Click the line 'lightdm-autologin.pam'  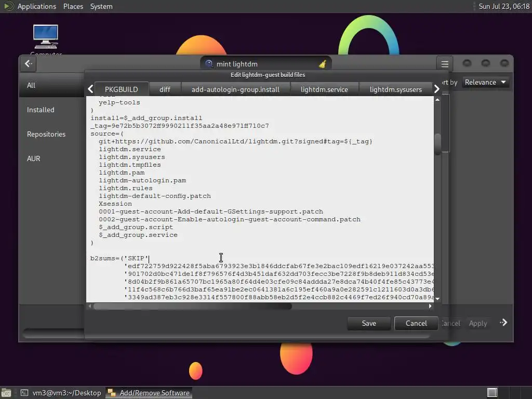tap(142, 180)
